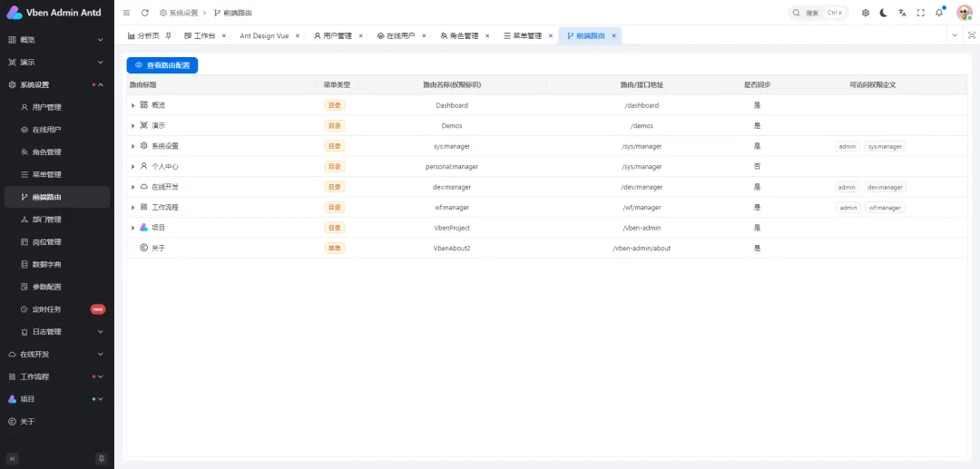
Task: Click the 演示 icon in the table row
Action: pyautogui.click(x=143, y=125)
